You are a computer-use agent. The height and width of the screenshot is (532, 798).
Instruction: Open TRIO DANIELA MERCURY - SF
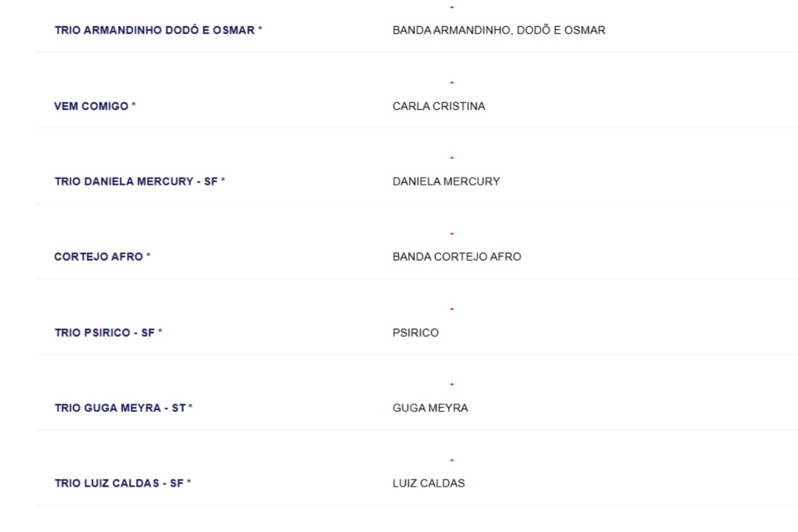click(x=140, y=182)
